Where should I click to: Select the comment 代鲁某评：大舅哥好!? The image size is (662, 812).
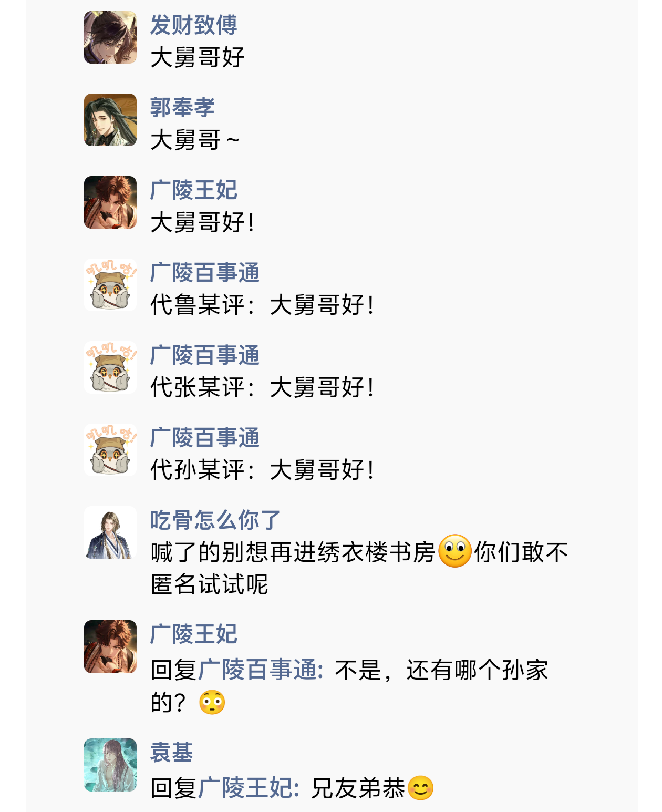click(x=262, y=305)
